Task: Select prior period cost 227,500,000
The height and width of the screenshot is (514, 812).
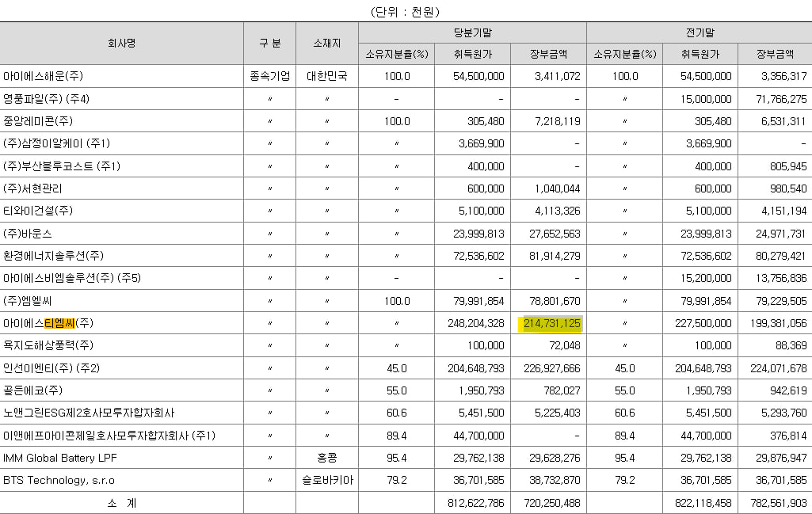Action: (x=703, y=323)
